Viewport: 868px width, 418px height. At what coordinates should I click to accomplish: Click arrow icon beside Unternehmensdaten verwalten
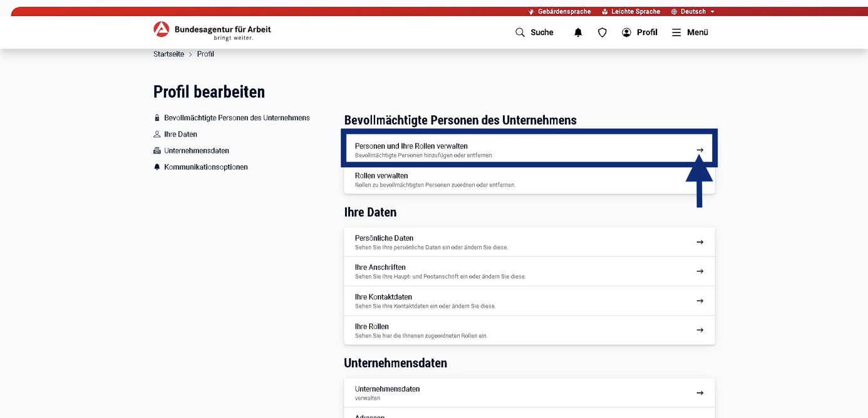[700, 393]
